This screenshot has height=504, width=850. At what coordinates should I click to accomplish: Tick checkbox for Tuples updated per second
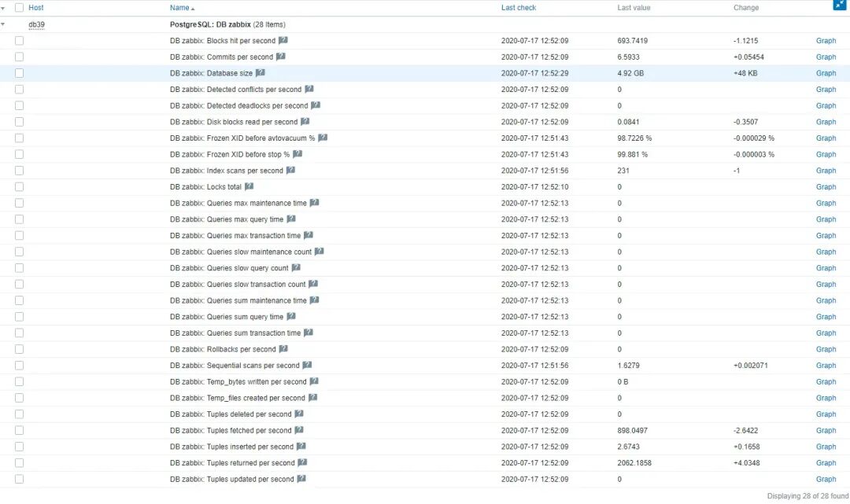[x=20, y=479]
